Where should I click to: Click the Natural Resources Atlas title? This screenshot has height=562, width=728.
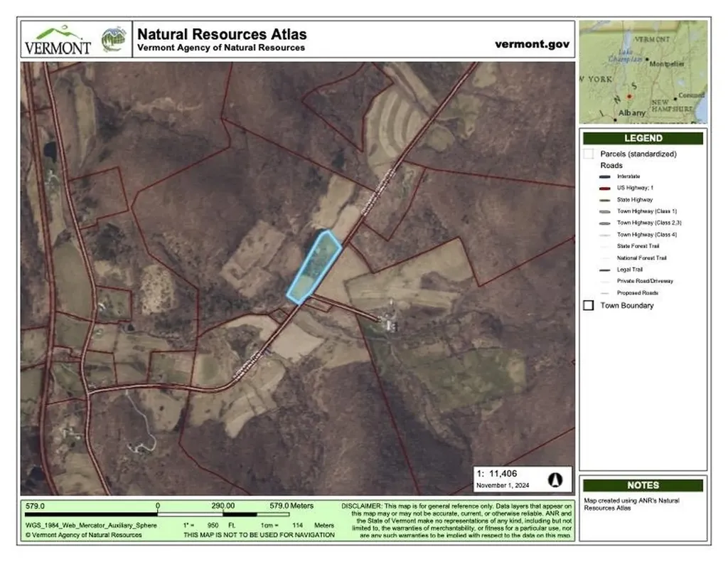click(x=222, y=34)
